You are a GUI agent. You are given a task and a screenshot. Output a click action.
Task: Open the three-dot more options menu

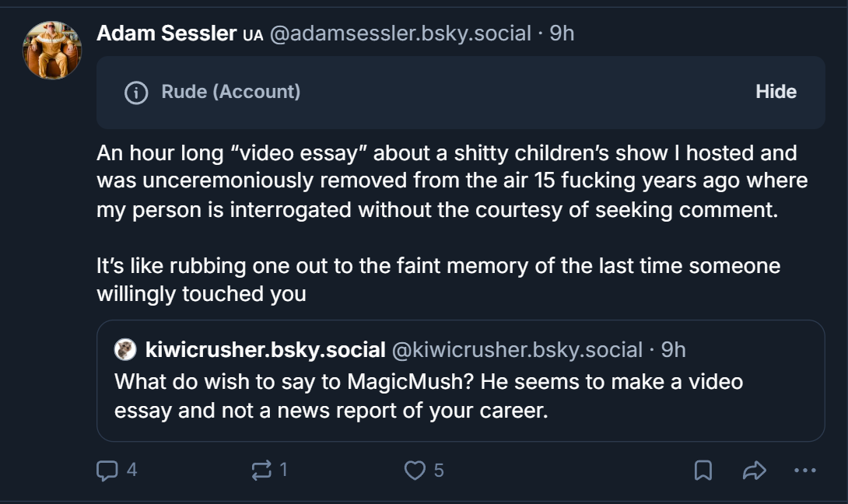pos(804,470)
